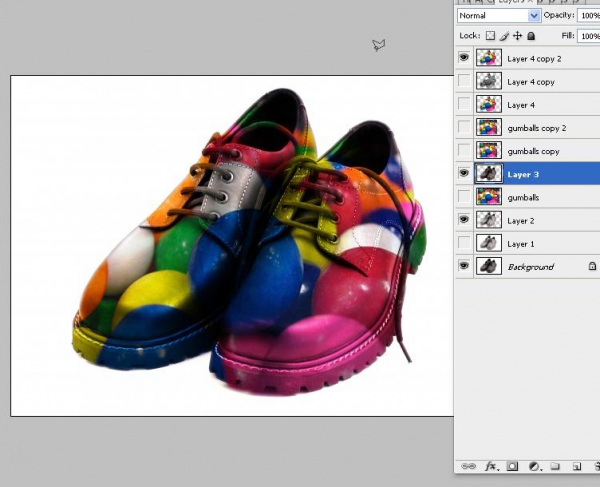Click the Fill label

[x=568, y=36]
